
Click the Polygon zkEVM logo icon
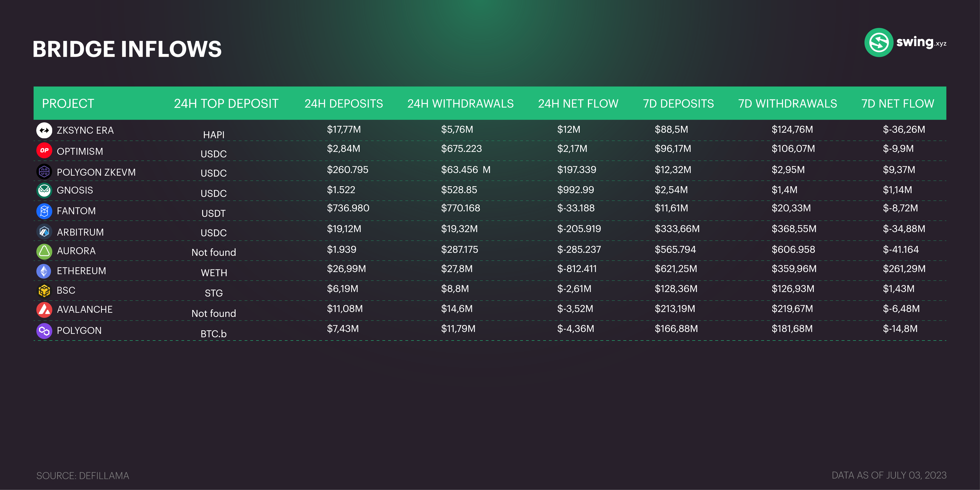(x=44, y=172)
